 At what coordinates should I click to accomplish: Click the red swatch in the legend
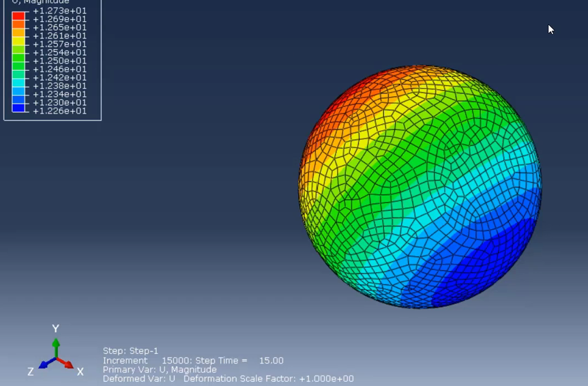pyautogui.click(x=18, y=15)
